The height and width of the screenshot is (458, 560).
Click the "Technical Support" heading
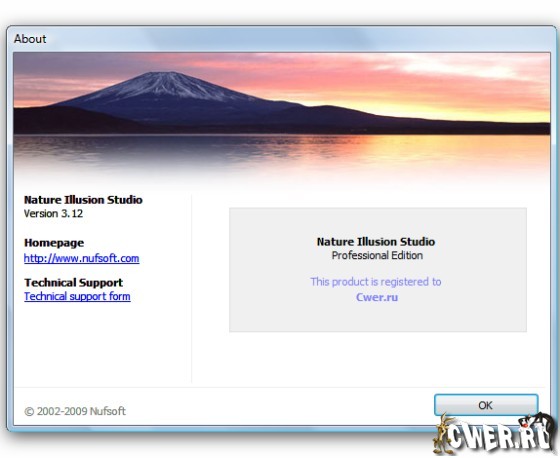[x=73, y=283]
